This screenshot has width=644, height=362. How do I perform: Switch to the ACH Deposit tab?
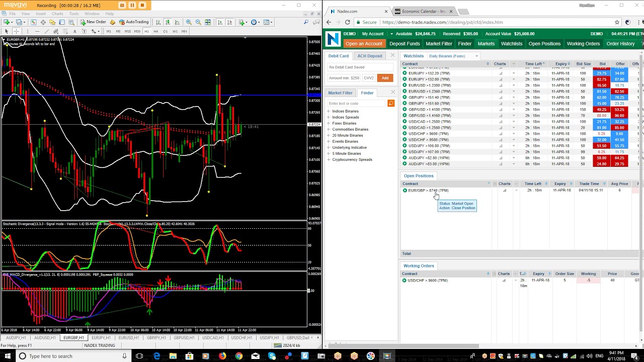(x=370, y=56)
